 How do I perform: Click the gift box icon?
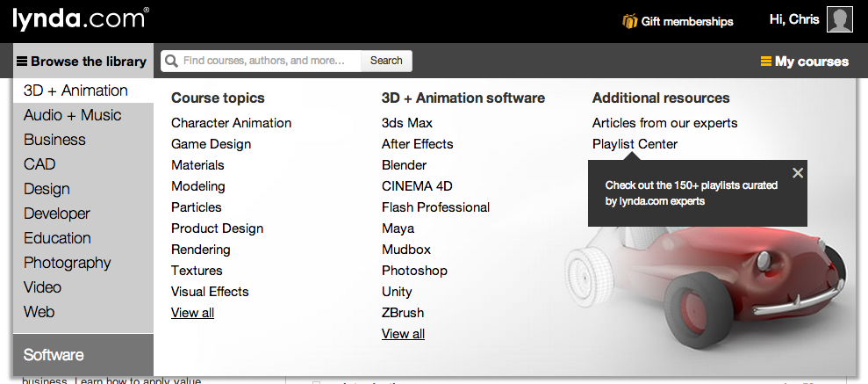(630, 21)
